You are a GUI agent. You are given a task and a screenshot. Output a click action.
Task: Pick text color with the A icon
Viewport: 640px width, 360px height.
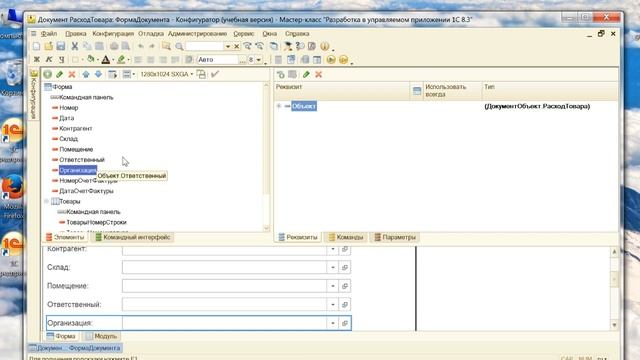106,60
